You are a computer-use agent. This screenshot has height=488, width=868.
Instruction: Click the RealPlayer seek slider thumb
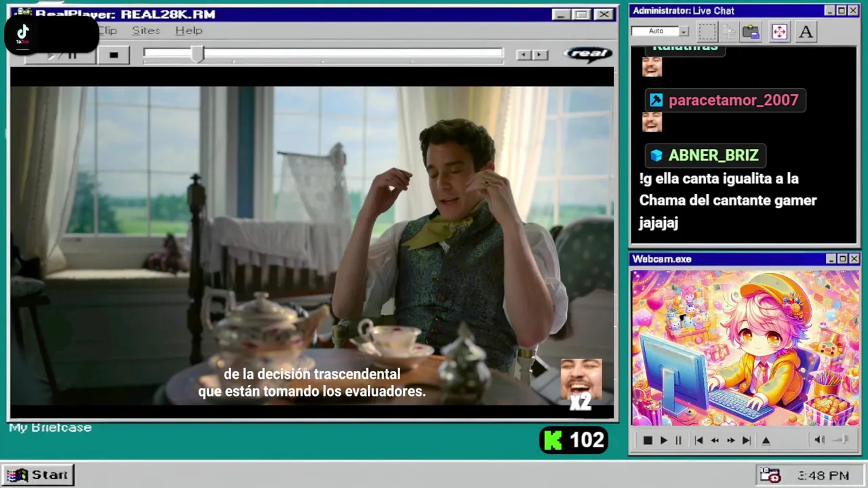click(197, 54)
